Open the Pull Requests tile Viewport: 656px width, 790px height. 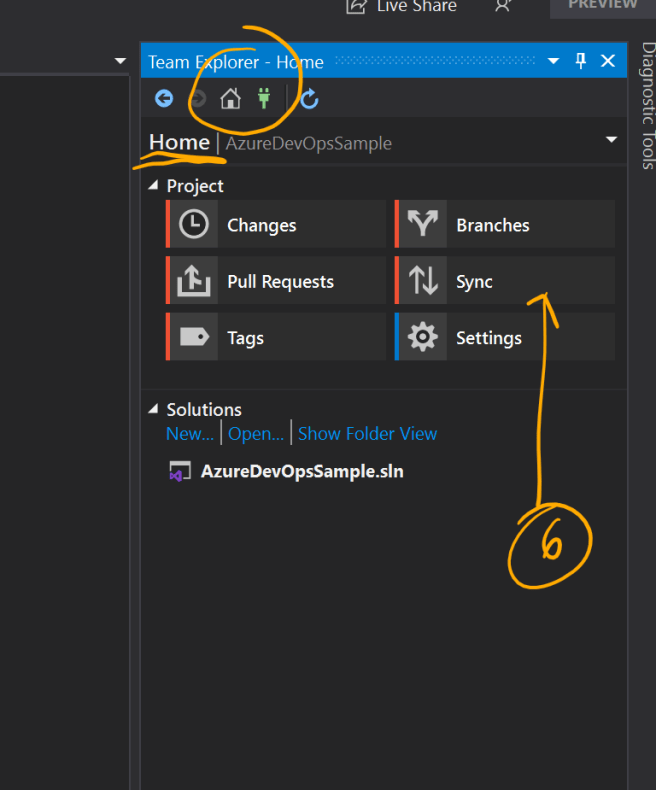tap(276, 282)
